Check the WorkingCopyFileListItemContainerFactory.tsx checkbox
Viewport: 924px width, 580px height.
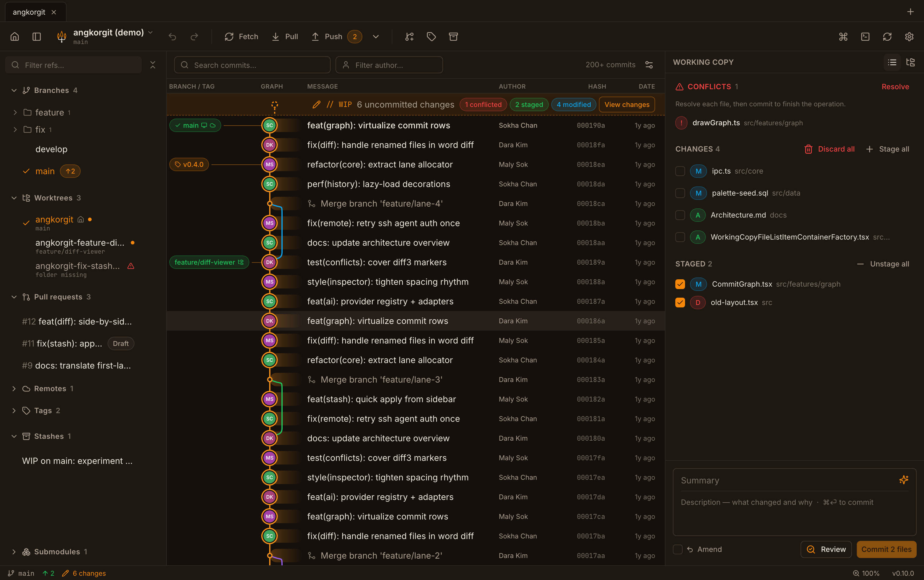680,237
